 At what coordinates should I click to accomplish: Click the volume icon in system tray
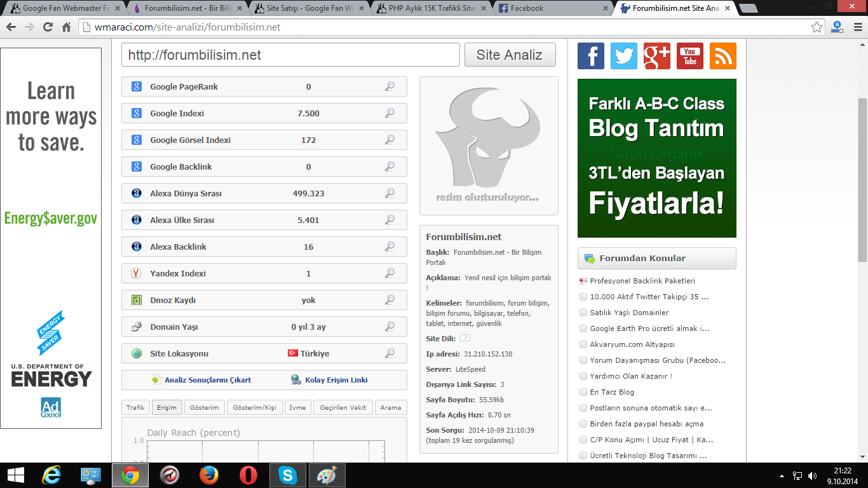(x=812, y=475)
